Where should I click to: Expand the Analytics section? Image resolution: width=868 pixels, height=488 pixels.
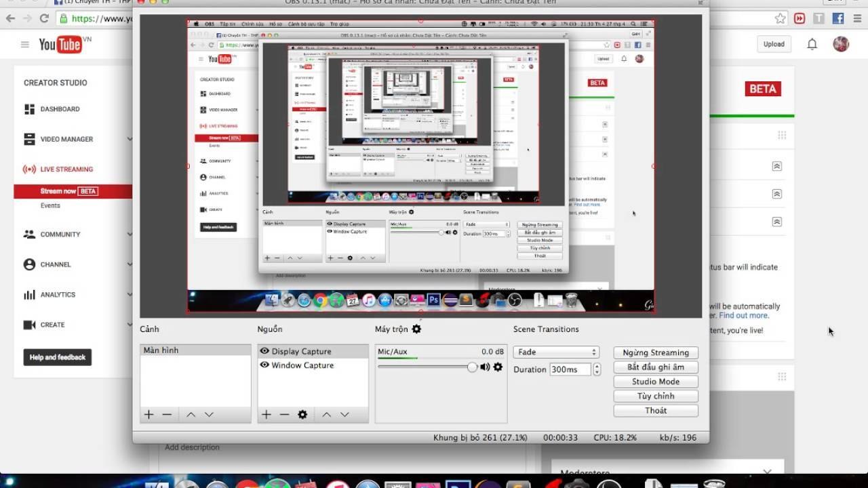[x=130, y=295]
